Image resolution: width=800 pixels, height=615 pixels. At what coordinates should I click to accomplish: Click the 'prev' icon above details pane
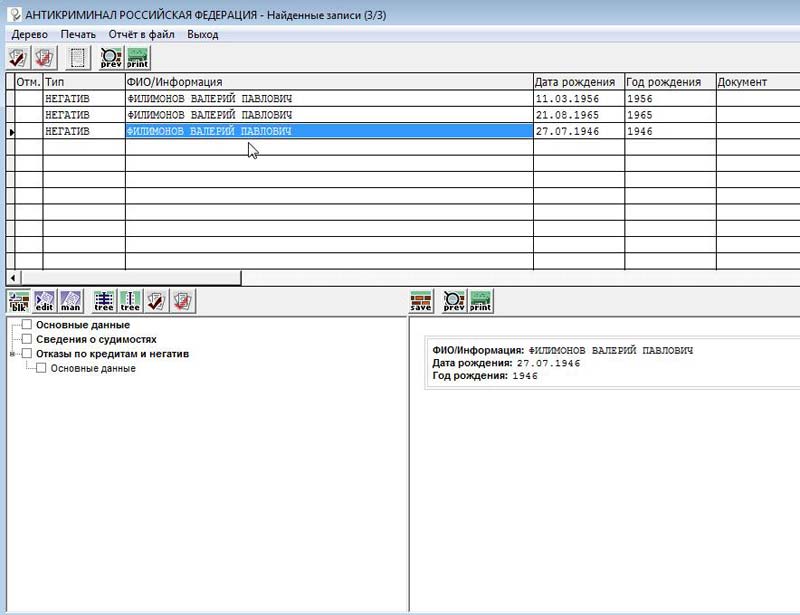454,301
